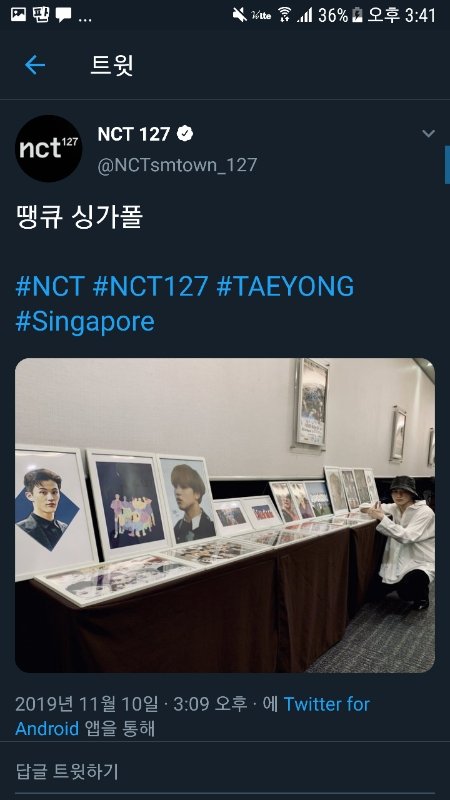450x800 pixels.
Task: Tap the verified badge next to NCT 127
Action: coord(185,134)
